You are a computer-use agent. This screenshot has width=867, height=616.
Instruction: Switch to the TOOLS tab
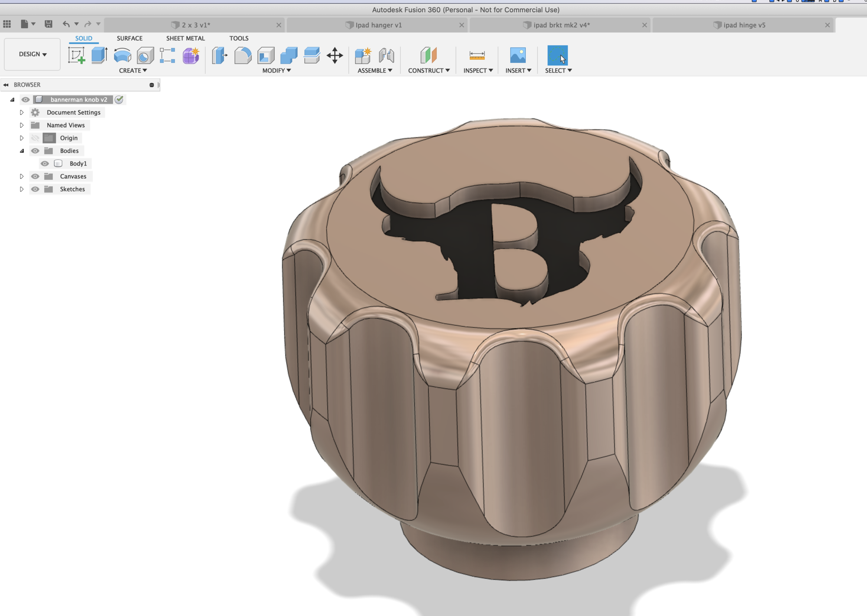pyautogui.click(x=239, y=39)
